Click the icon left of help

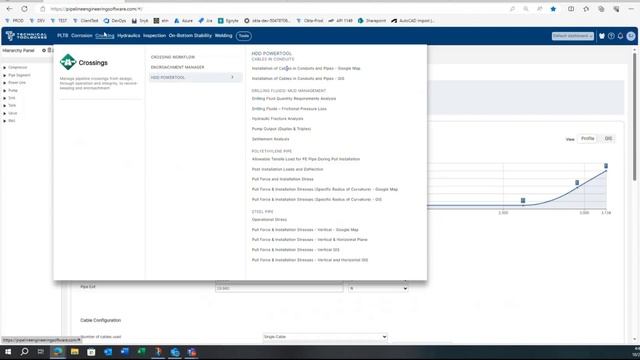602,36
